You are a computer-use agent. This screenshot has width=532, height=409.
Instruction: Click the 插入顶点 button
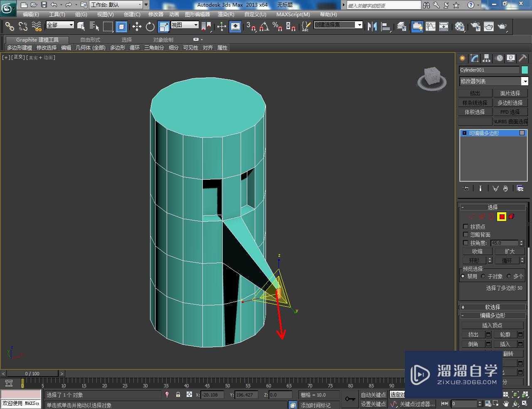pos(493,325)
